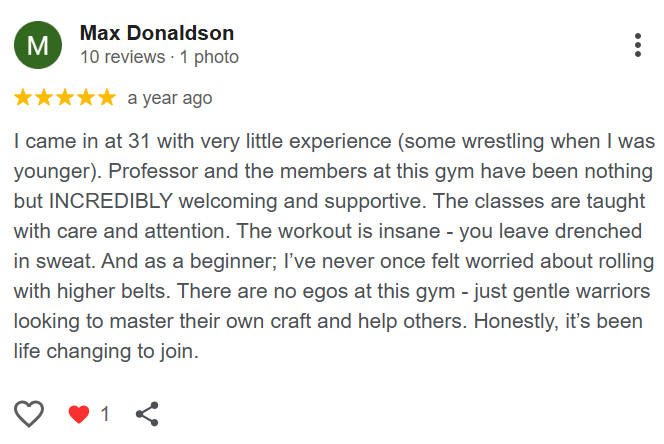This screenshot has width=664, height=444.
Task: Click the "a year ago" timestamp
Action: tap(170, 98)
